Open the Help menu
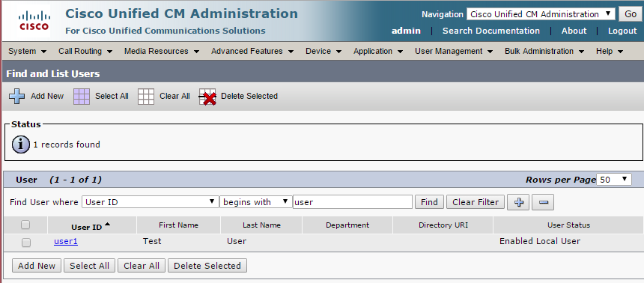The height and width of the screenshot is (283, 644). pos(610,52)
